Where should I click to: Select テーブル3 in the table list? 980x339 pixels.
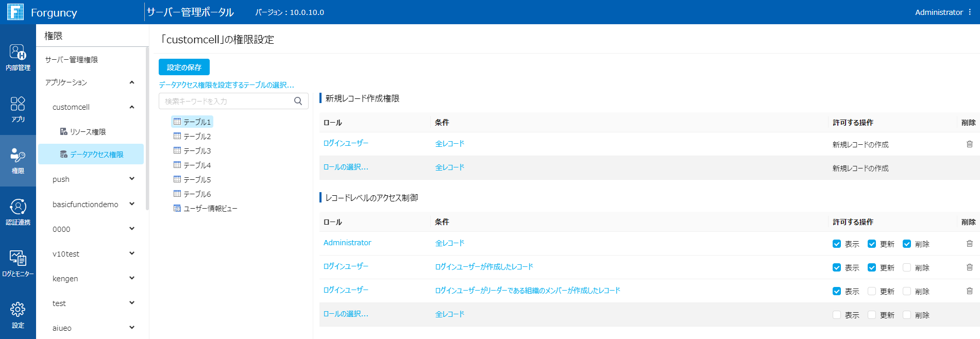(x=197, y=150)
